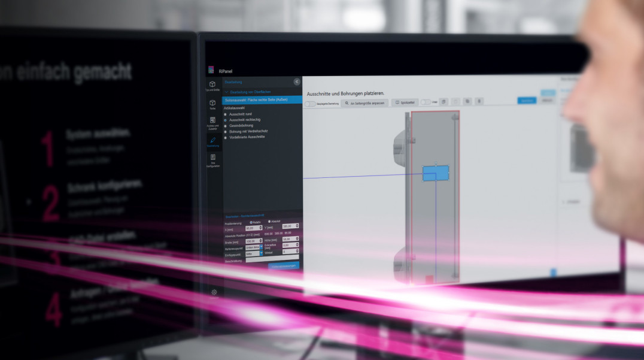644x360 pixels.
Task: Click the Beschreibung text field
Action: pyautogui.click(x=272, y=260)
